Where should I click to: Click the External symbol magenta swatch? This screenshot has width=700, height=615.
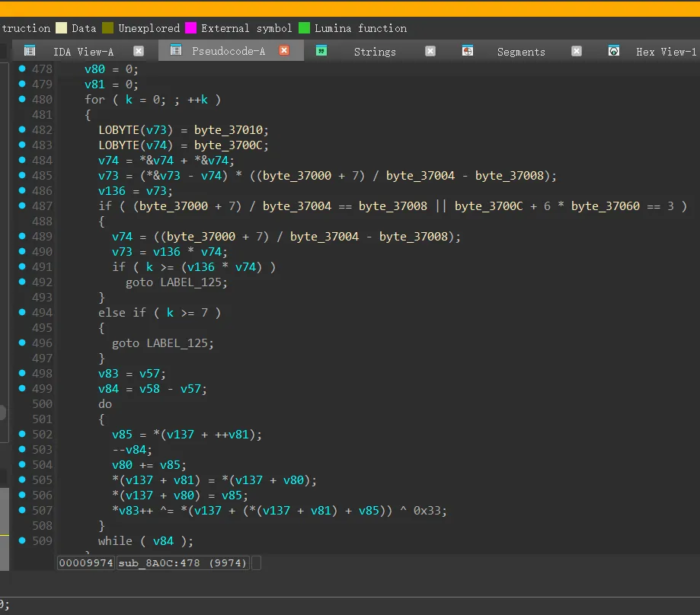coord(190,28)
